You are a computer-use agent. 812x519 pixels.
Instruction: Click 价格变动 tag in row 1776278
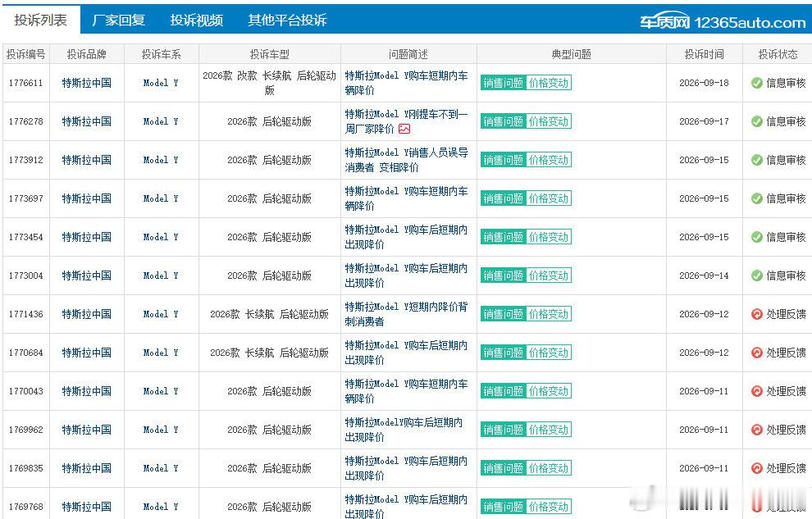[549, 121]
